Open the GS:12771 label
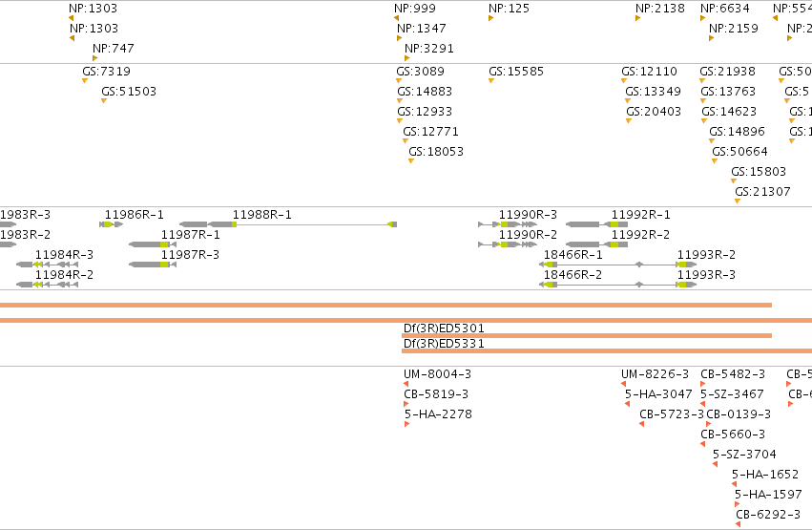 [431, 132]
